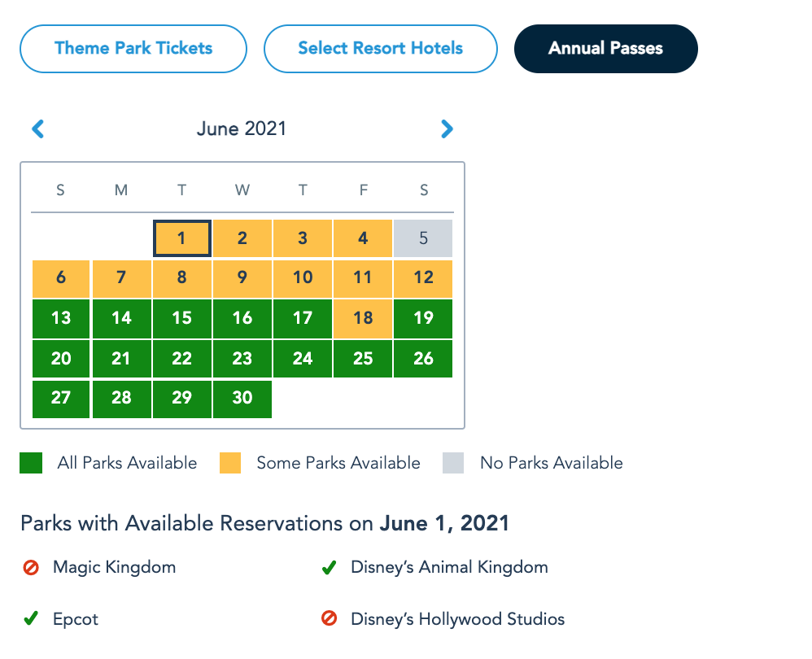Go to previous month with left chevron
812x659 pixels.
pos(37,129)
